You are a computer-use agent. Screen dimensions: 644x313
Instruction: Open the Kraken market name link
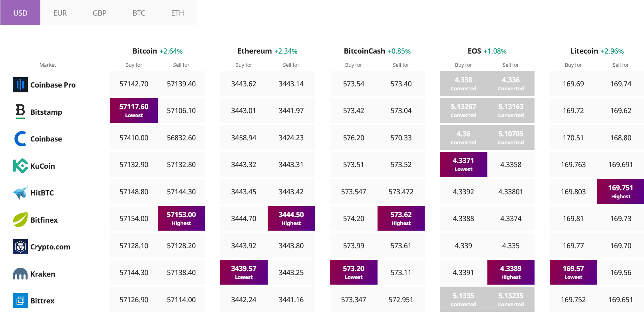[x=43, y=274]
